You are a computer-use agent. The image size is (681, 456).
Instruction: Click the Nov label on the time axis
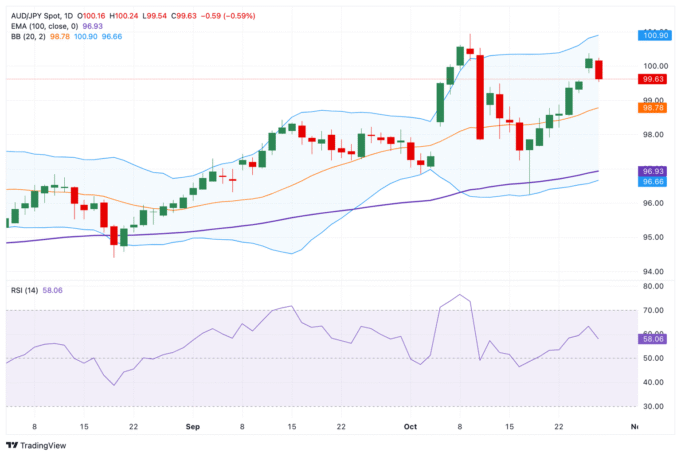(632, 425)
